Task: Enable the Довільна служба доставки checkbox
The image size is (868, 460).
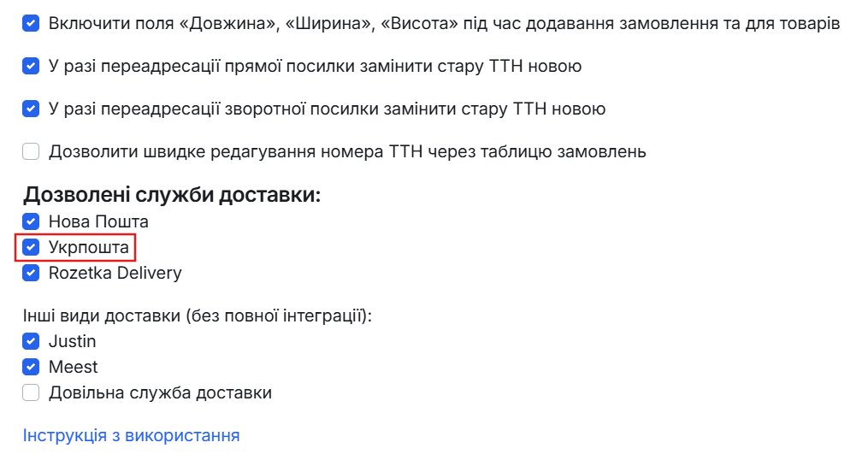Action: point(31,392)
